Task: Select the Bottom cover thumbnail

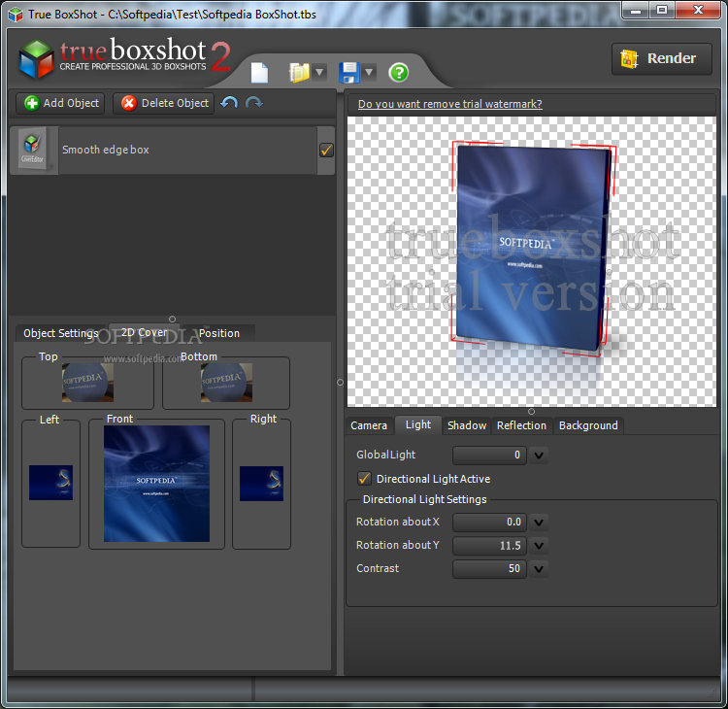Action: tap(226, 383)
